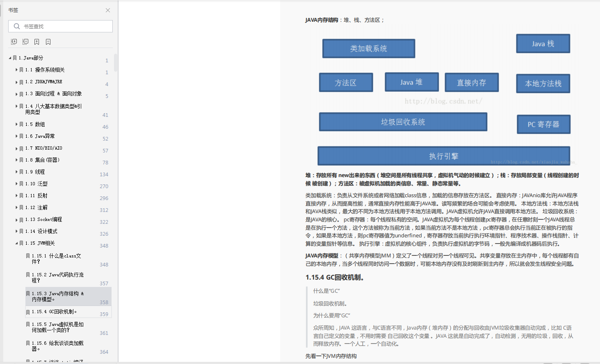Image resolution: width=600 pixels, height=364 pixels.
Task: Select bookmark 1.9 线程
Action: click(35, 172)
